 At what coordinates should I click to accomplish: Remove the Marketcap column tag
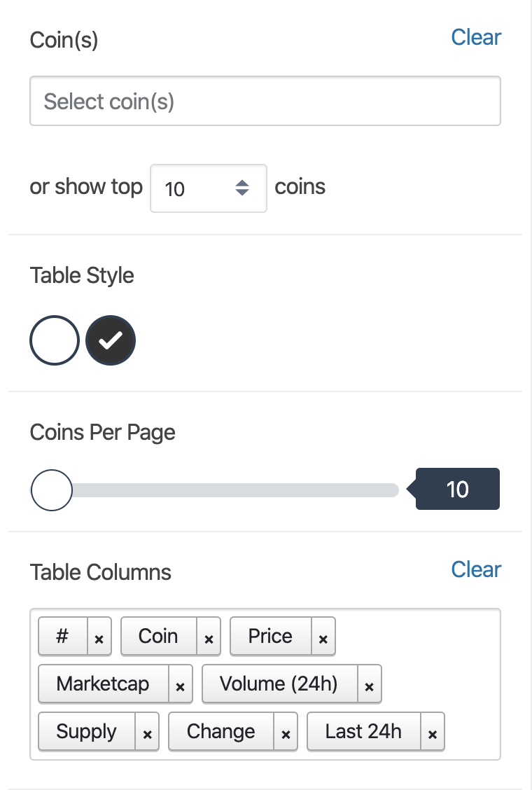pyautogui.click(x=181, y=684)
